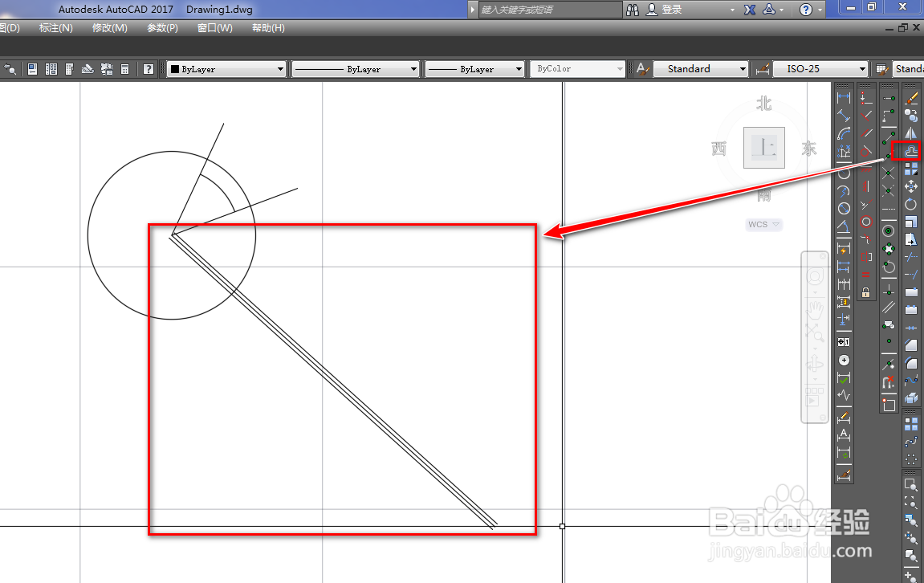The width and height of the screenshot is (924, 583).
Task: Open the Properties palette icon
Action: click(x=32, y=69)
